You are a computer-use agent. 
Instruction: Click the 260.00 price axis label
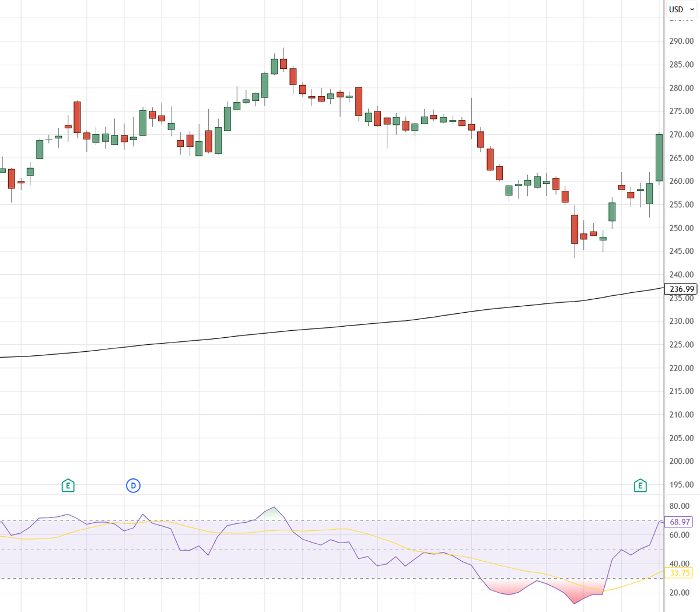681,181
